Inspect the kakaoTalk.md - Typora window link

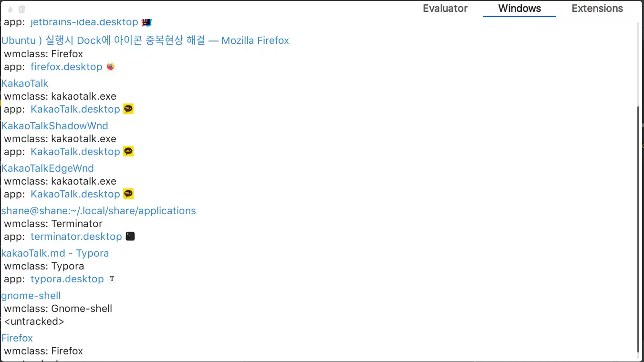pos(55,253)
